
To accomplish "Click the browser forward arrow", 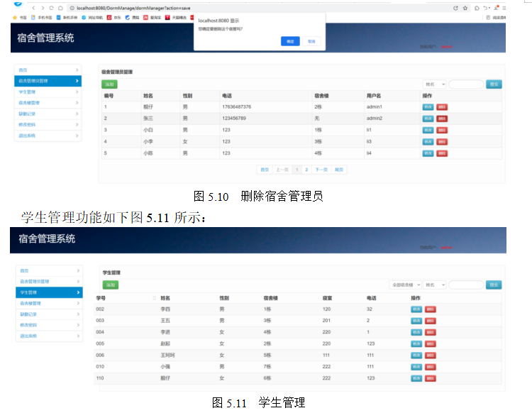I will (x=43, y=8).
